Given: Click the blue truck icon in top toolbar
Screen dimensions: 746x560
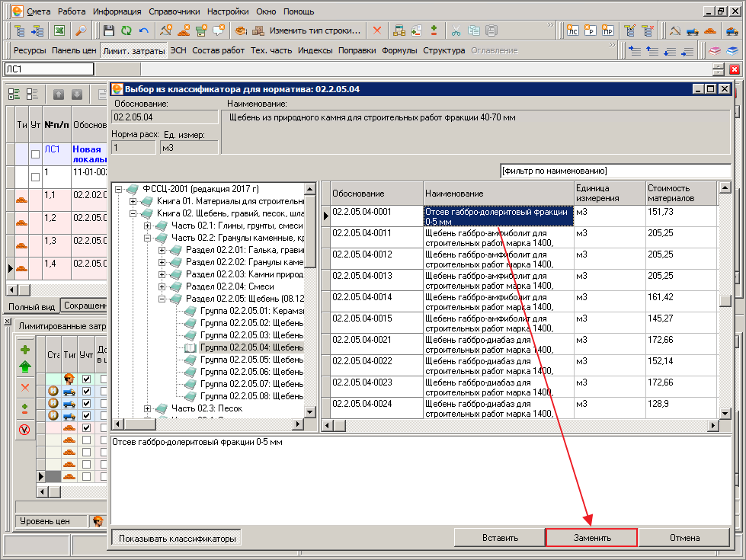Looking at the screenshot, I should [692, 31].
